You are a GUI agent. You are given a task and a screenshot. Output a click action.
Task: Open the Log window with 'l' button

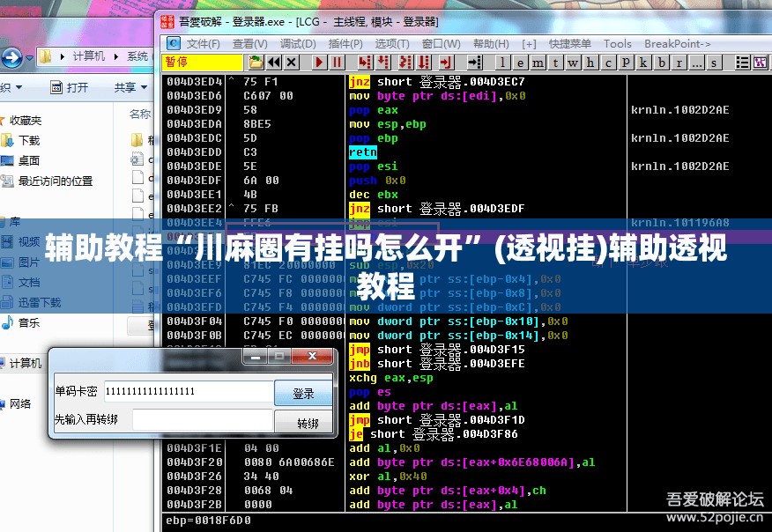click(502, 62)
